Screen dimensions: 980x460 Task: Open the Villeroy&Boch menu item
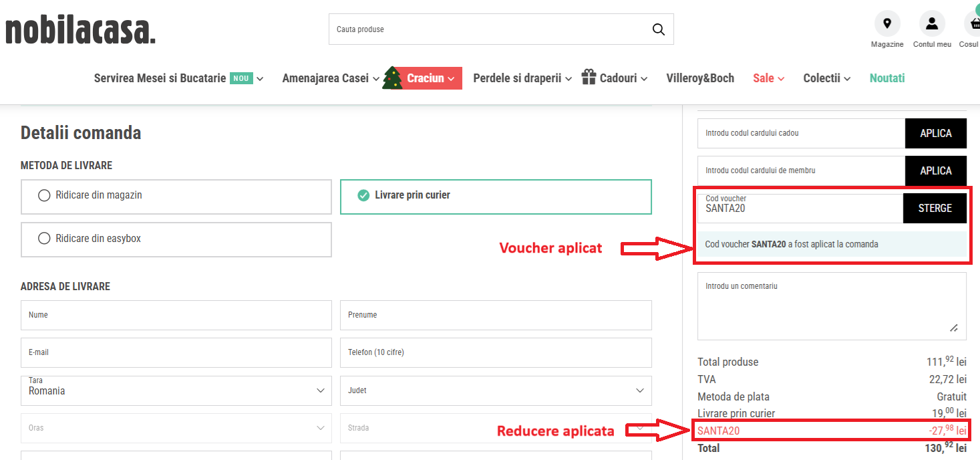[x=700, y=78]
